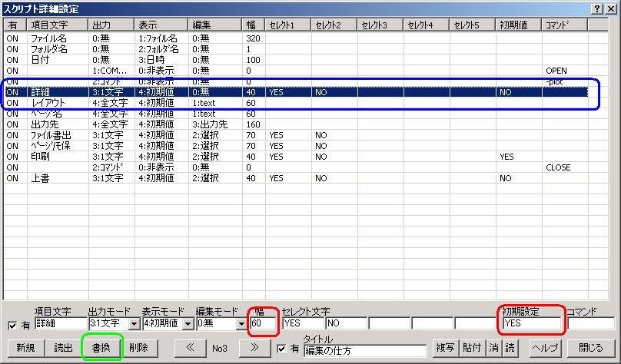This screenshot has width=621, height=364.
Task: Click the 初期設定 input field
Action: (532, 323)
